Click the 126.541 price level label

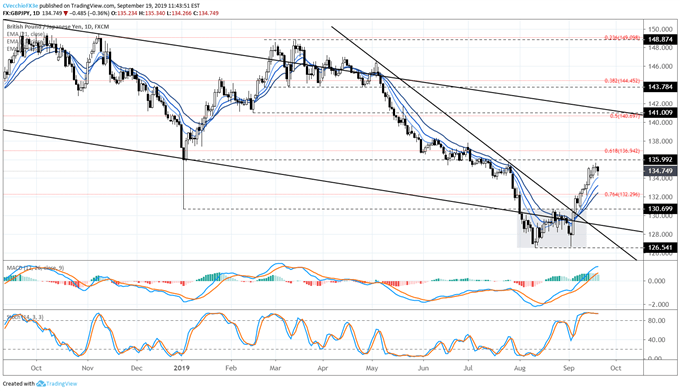tap(660, 248)
